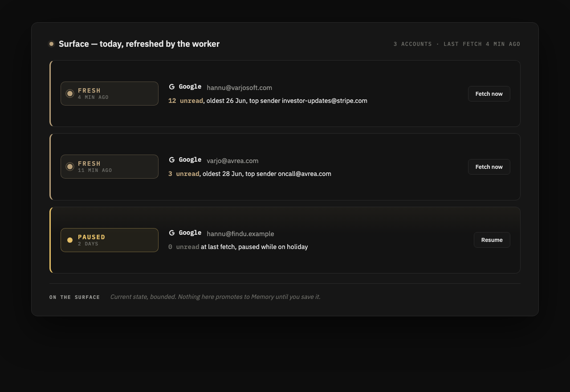Resume the paused hannu@findu.example account
This screenshot has width=570, height=392.
point(492,240)
